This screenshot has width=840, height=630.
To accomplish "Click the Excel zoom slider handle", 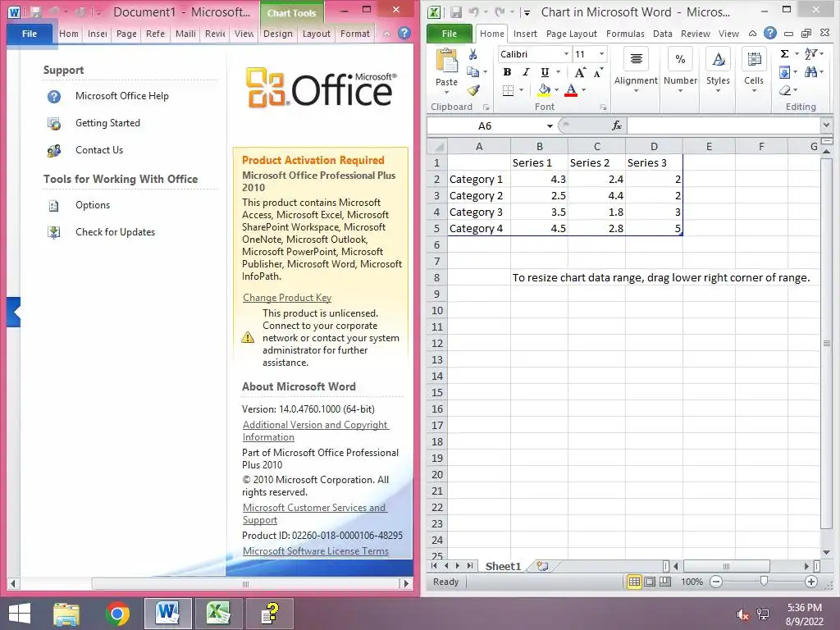I will [764, 582].
